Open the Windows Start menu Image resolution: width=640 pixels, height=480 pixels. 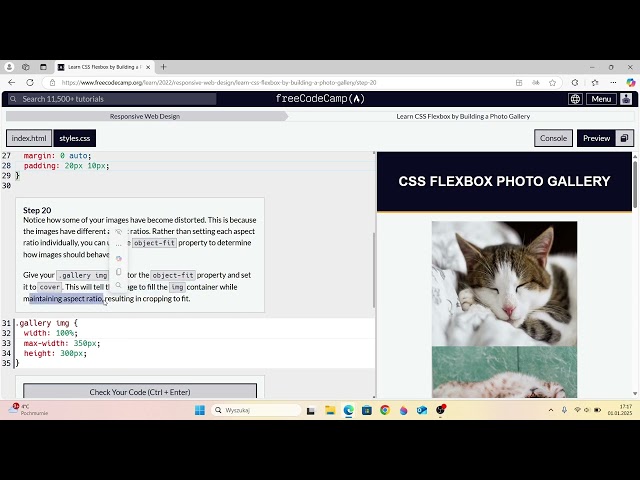[x=200, y=410]
